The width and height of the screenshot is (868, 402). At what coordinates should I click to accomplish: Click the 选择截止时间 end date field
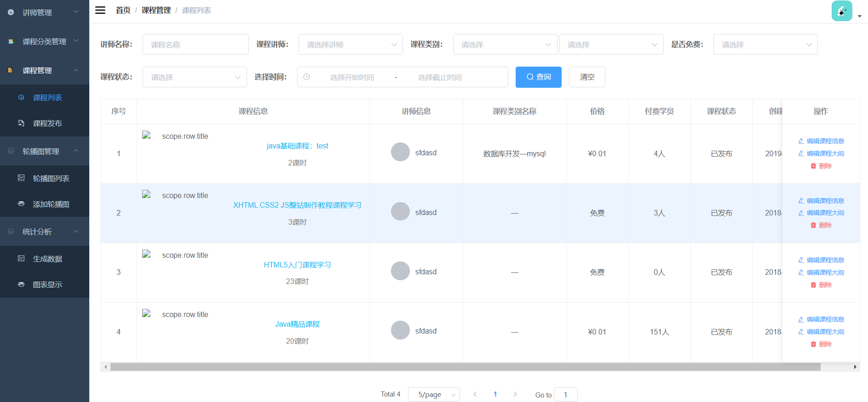(440, 77)
